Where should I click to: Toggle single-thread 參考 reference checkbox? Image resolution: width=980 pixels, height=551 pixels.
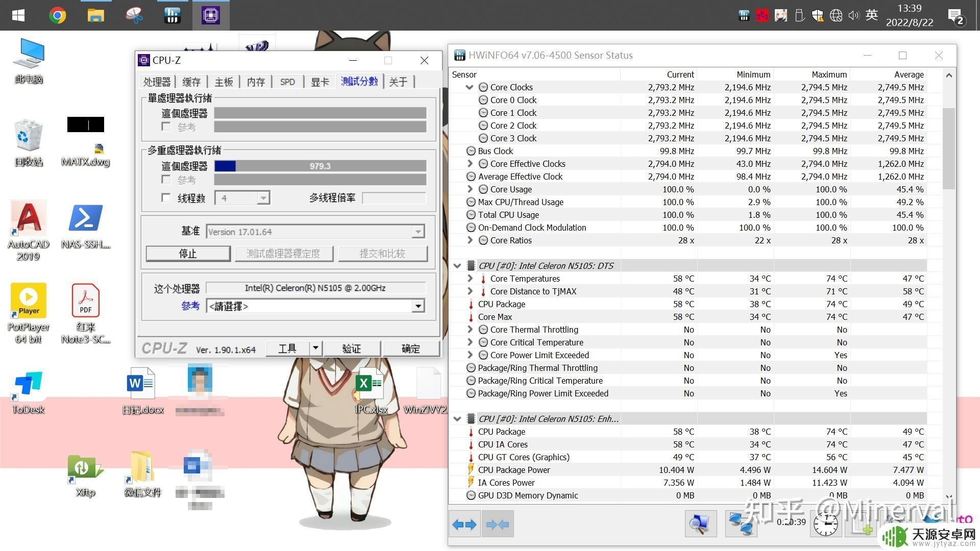(x=165, y=126)
